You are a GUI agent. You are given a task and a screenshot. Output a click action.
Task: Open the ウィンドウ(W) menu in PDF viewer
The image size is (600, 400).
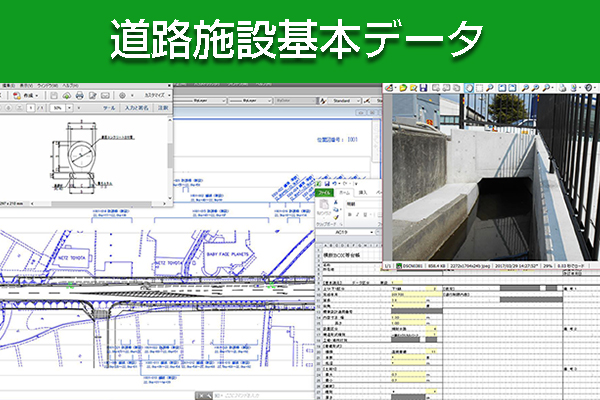click(48, 86)
